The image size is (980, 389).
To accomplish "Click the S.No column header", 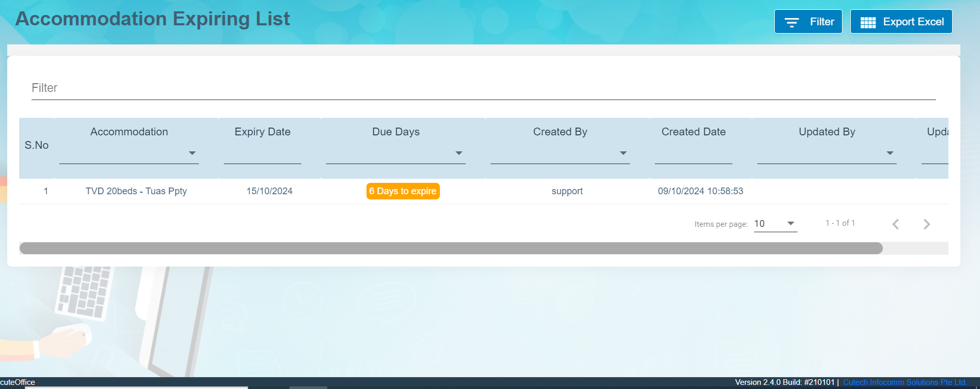I will 37,146.
